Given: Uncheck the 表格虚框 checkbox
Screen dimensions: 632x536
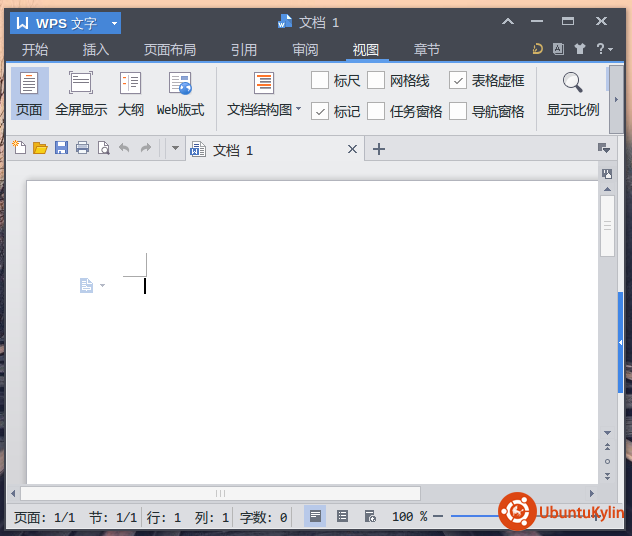Looking at the screenshot, I should (x=458, y=80).
